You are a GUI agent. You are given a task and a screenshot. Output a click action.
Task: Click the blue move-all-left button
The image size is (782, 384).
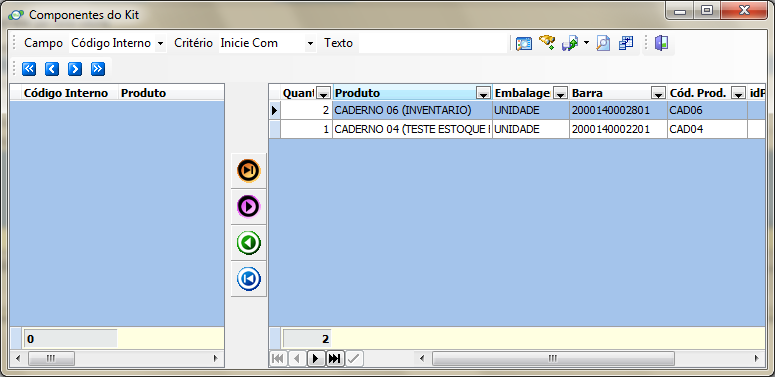click(x=248, y=279)
